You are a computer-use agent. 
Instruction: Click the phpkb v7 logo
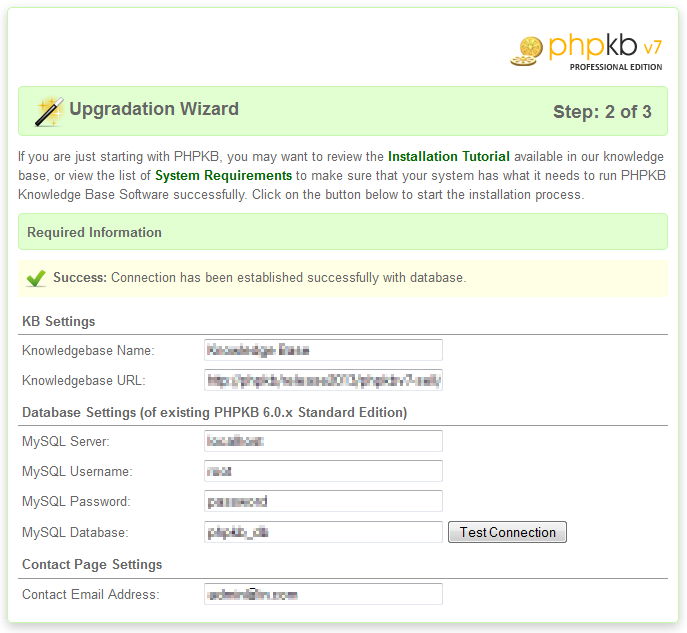[x=587, y=51]
